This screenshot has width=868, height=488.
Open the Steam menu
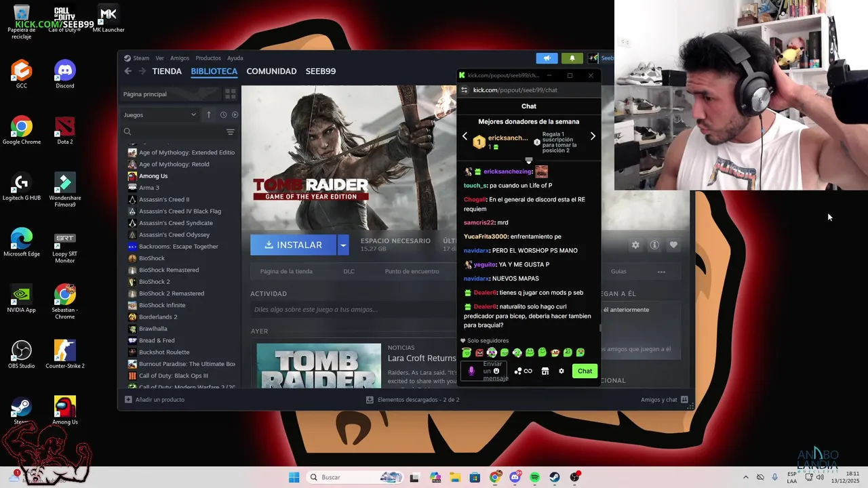[x=137, y=58]
